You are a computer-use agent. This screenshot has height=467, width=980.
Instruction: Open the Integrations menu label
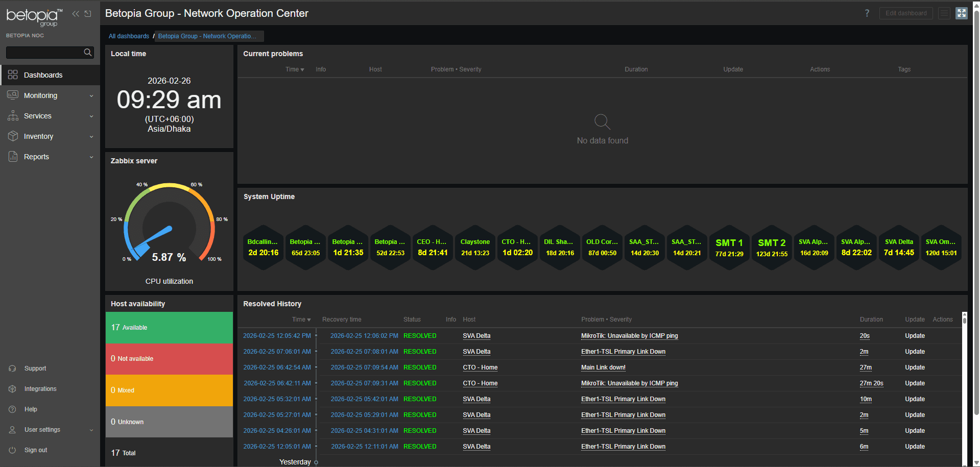(40, 389)
